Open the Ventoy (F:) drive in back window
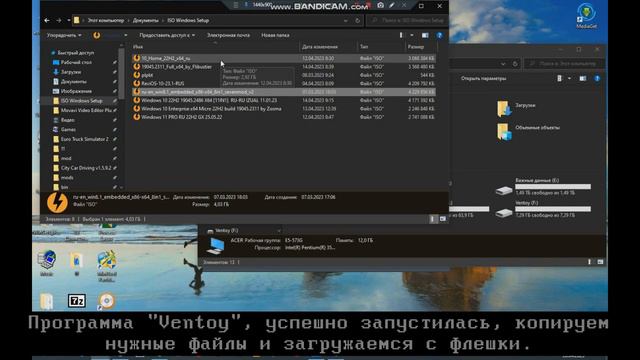640x360 pixels. click(543, 209)
